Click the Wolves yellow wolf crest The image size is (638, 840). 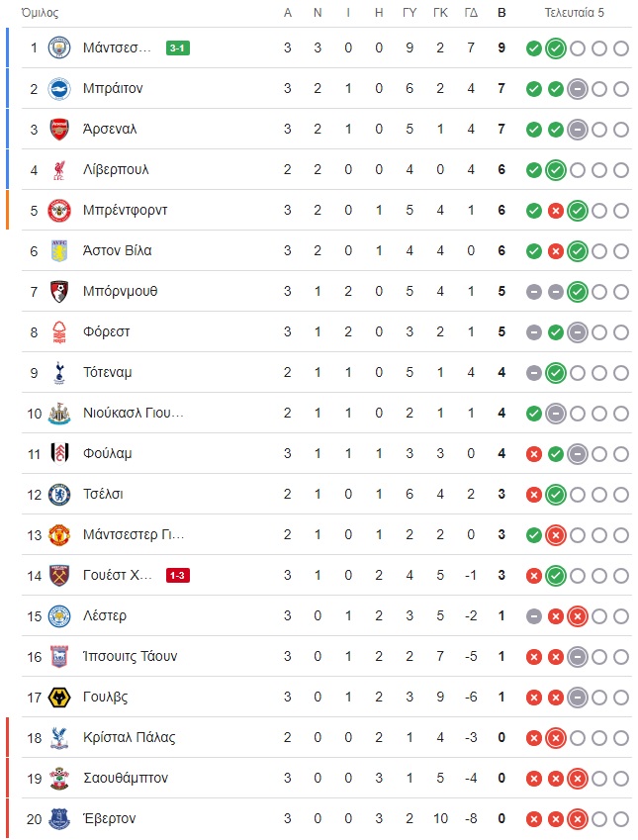(x=59, y=698)
